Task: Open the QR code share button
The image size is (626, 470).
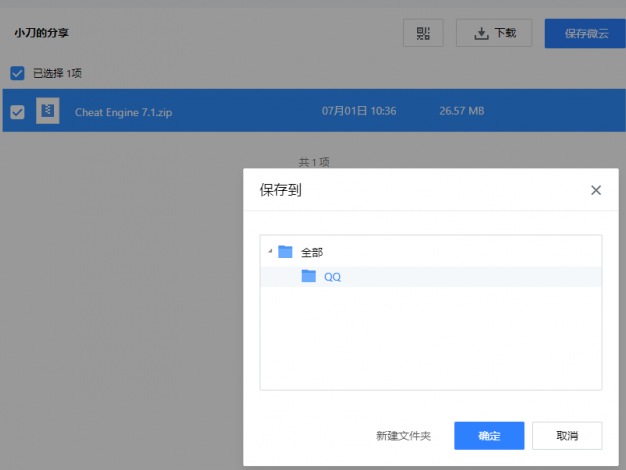Action: [423, 33]
